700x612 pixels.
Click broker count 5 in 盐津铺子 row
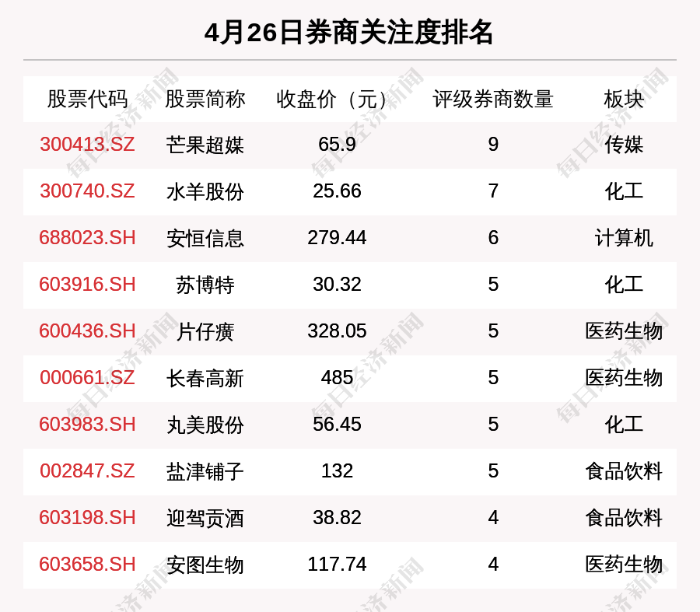pos(493,471)
